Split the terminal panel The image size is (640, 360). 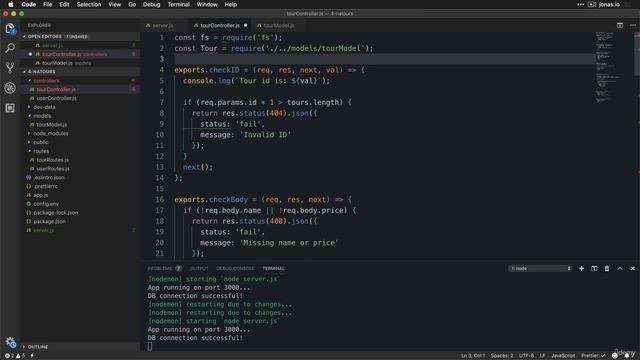(x=594, y=269)
